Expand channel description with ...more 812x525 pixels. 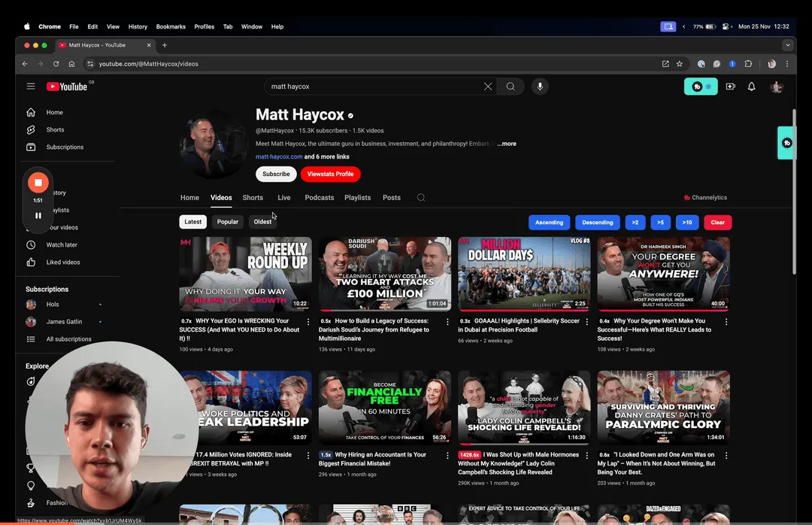(x=507, y=144)
